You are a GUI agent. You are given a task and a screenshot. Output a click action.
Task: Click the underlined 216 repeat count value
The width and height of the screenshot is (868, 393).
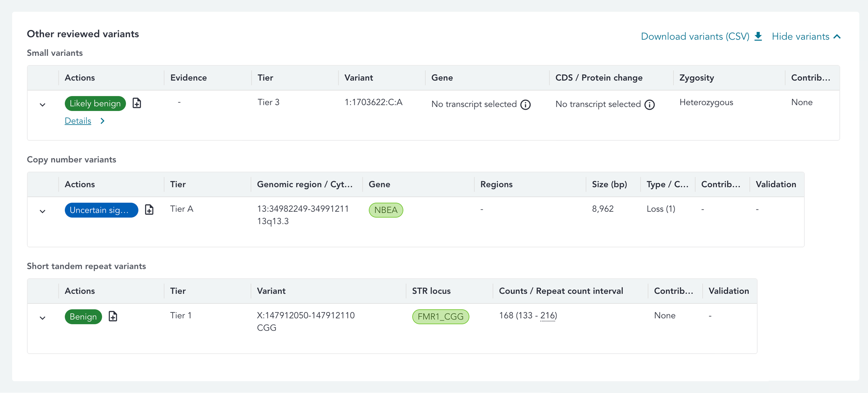pyautogui.click(x=548, y=316)
